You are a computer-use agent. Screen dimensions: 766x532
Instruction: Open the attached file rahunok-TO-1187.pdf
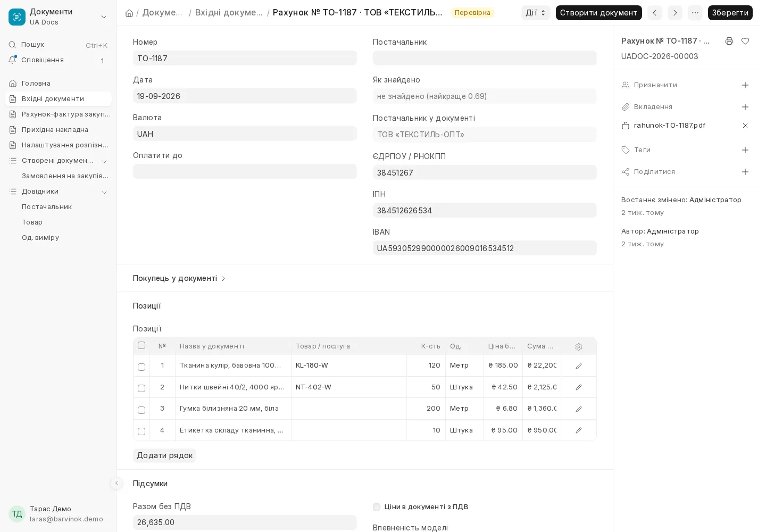pyautogui.click(x=670, y=126)
